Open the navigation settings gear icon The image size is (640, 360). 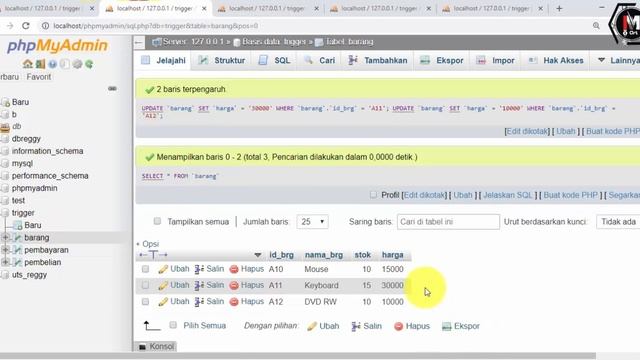coord(77,64)
